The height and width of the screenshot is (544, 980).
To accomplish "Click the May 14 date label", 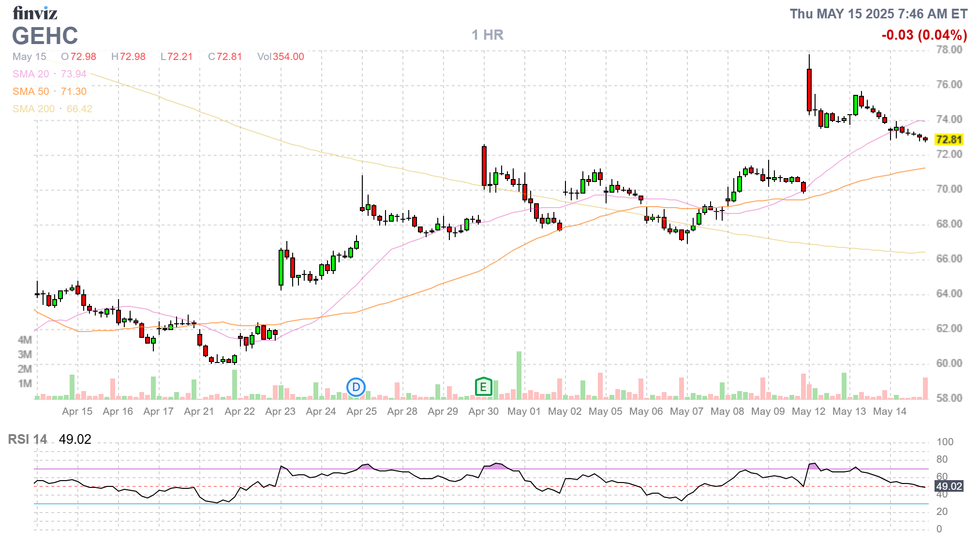I will coord(890,411).
